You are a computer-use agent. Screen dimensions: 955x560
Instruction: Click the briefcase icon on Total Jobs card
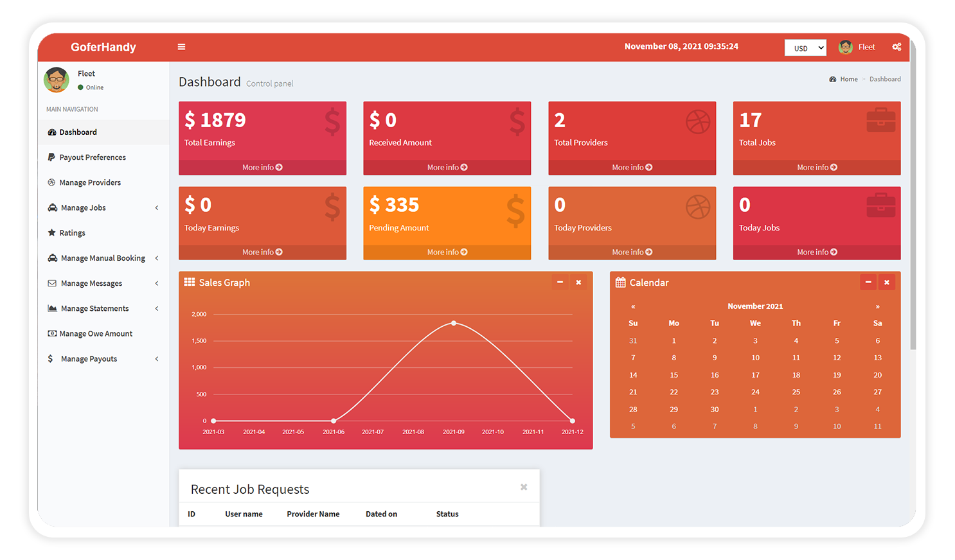pyautogui.click(x=881, y=120)
